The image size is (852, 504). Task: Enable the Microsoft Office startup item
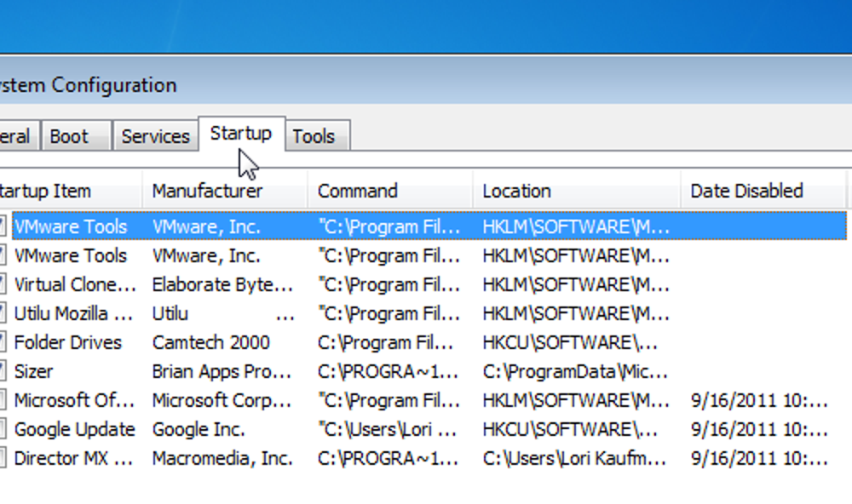[x=4, y=400]
